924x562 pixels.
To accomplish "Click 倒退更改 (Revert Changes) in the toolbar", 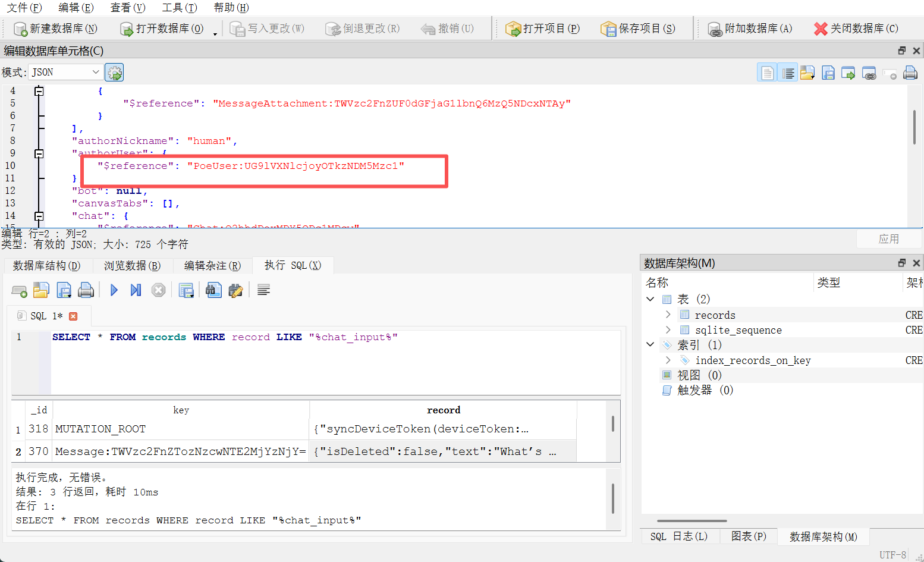I will coord(363,29).
